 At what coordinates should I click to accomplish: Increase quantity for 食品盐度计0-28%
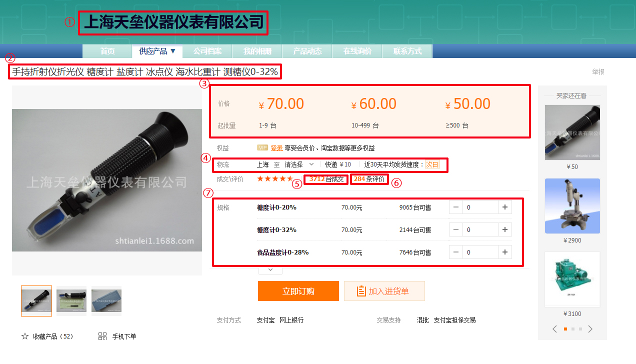[x=505, y=252]
